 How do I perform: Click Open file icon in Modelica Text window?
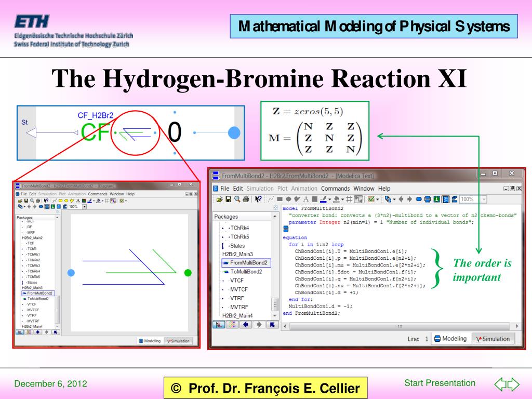point(219,199)
